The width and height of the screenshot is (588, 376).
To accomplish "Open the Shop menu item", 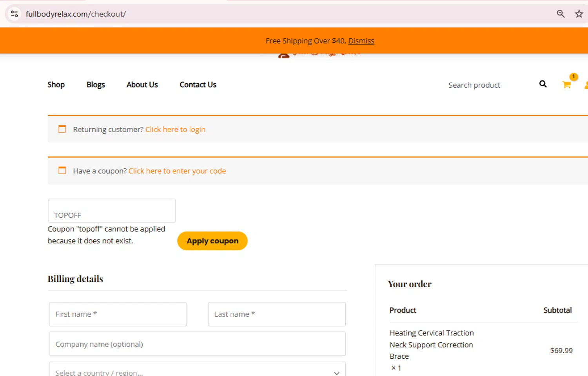I will click(x=56, y=85).
